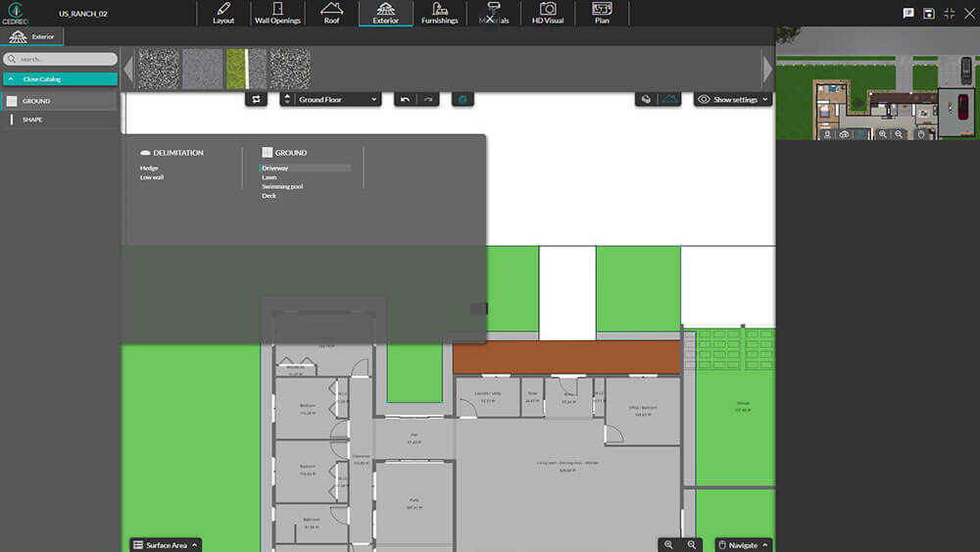Select Swimming pool in the Ground list
This screenshot has width=980, height=552.
click(282, 186)
